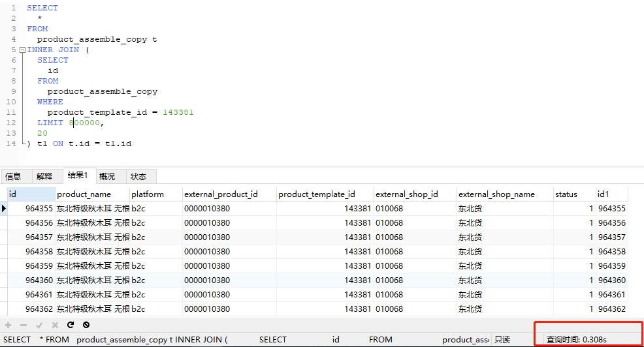
Task: Click the add record plus icon
Action: click(x=8, y=325)
